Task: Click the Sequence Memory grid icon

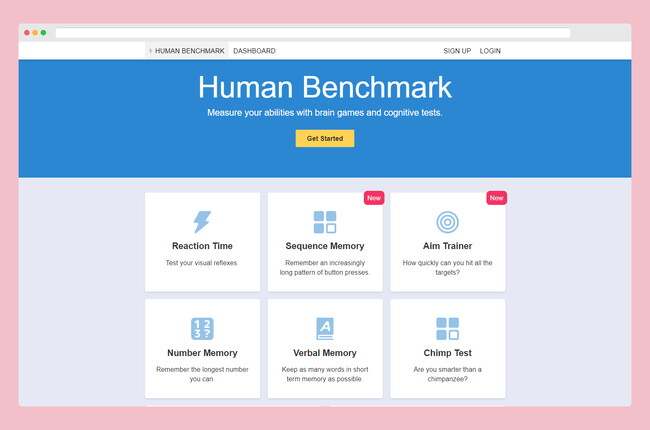Action: [325, 222]
